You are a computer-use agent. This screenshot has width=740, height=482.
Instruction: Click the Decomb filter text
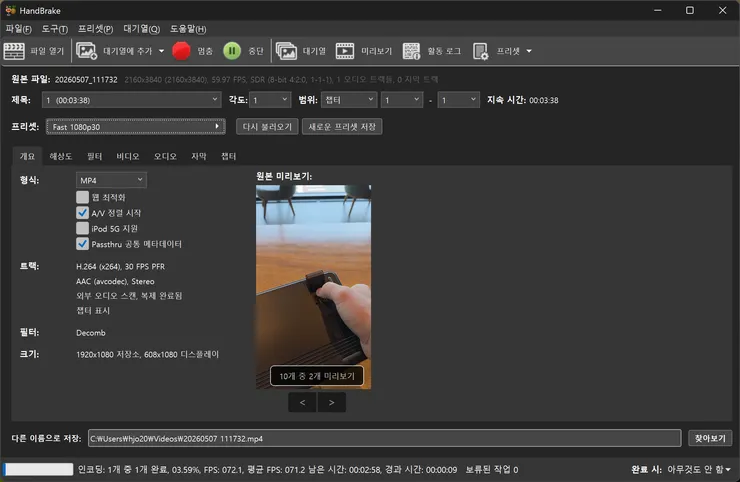(91, 332)
